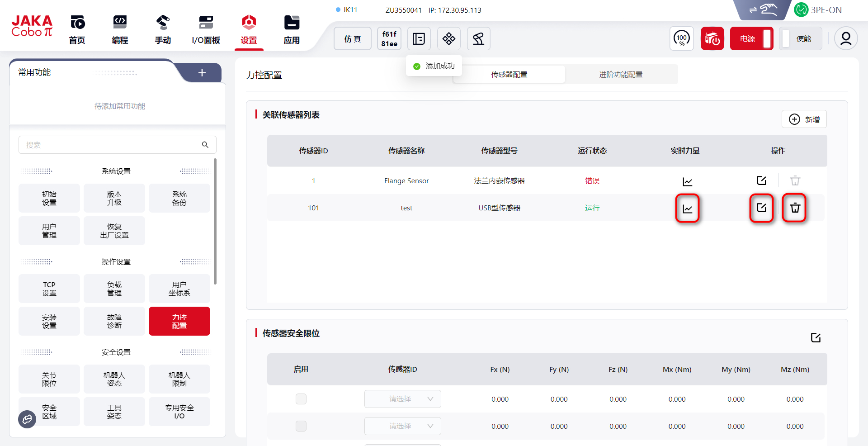Click the 搜索 search input field
The image size is (868, 446).
[x=108, y=145]
